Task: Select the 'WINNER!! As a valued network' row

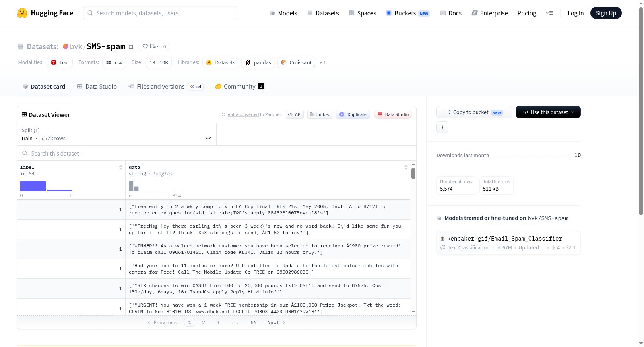Action: coord(213,249)
